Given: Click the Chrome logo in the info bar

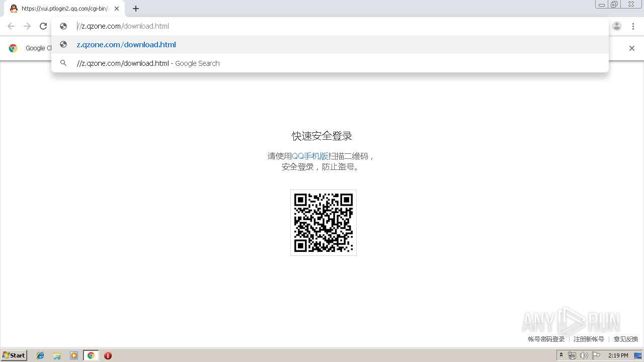Looking at the screenshot, I should (13, 48).
